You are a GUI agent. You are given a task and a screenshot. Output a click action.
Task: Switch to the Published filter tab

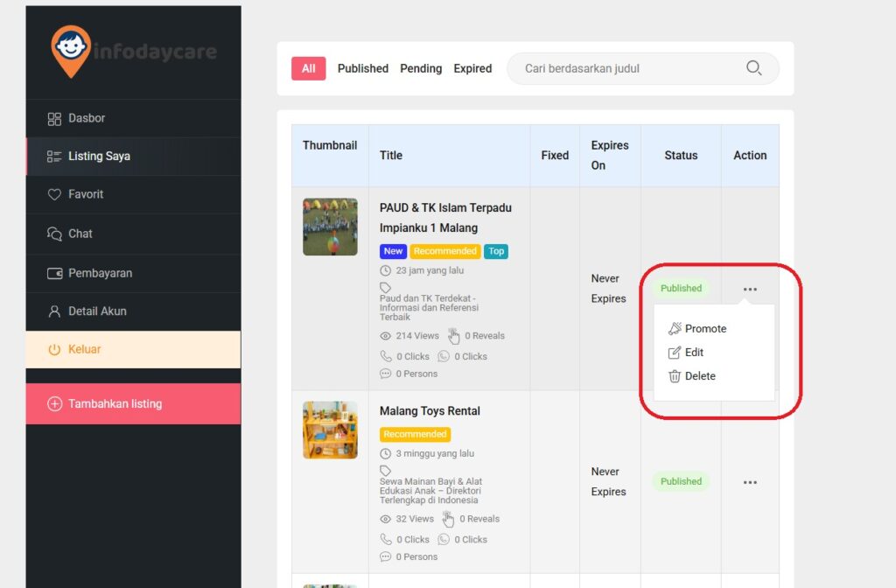362,68
